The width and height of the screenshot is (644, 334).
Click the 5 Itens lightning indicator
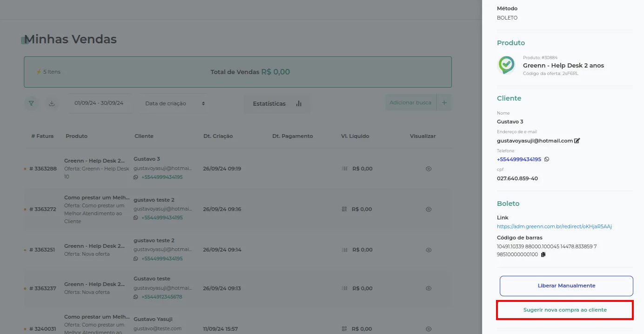point(48,72)
